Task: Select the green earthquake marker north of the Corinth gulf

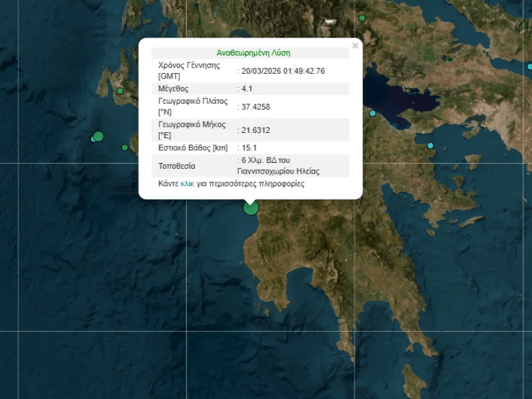Action: coord(362,18)
